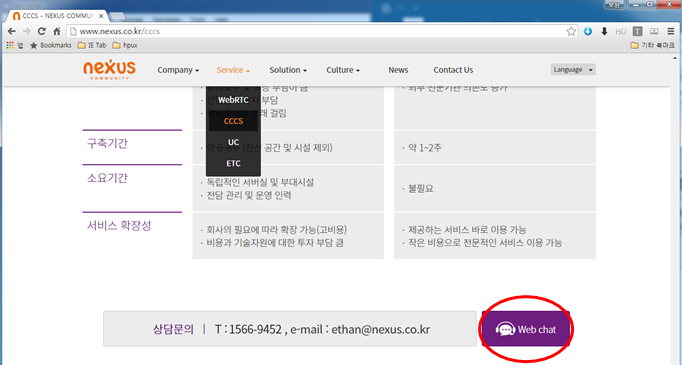Click the 상담문의 label

tap(173, 329)
